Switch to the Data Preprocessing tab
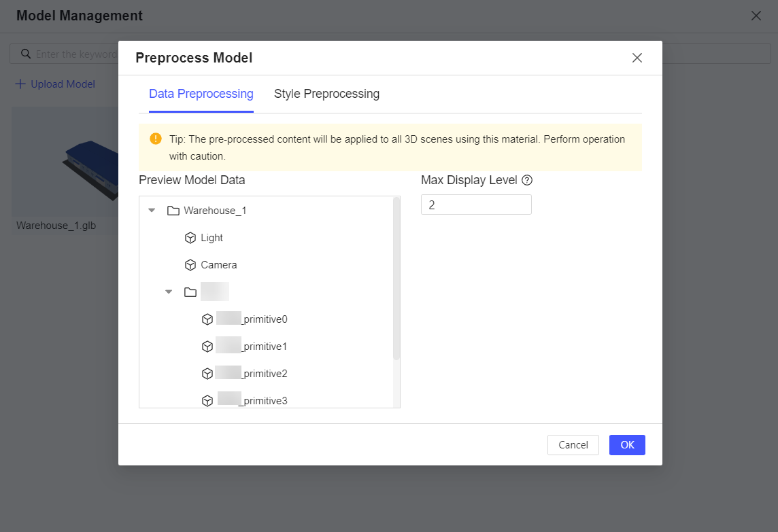This screenshot has height=532, width=778. pyautogui.click(x=201, y=94)
